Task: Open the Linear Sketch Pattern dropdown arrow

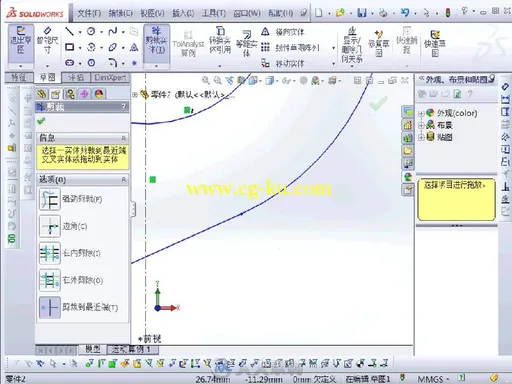Action: point(333,48)
